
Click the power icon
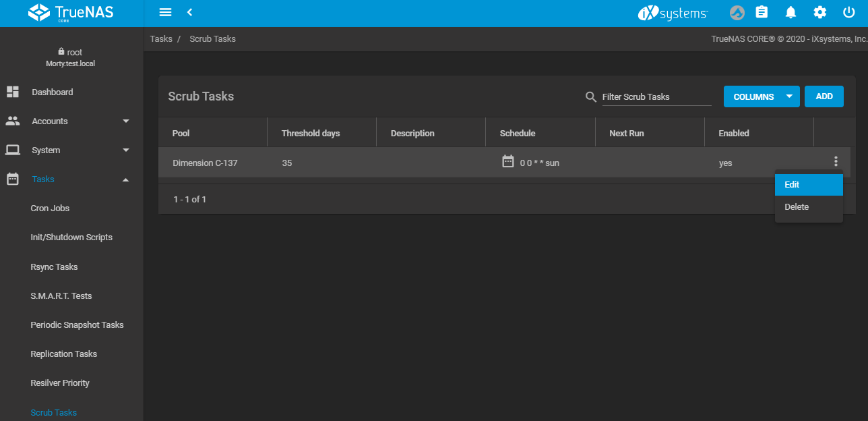tap(848, 12)
